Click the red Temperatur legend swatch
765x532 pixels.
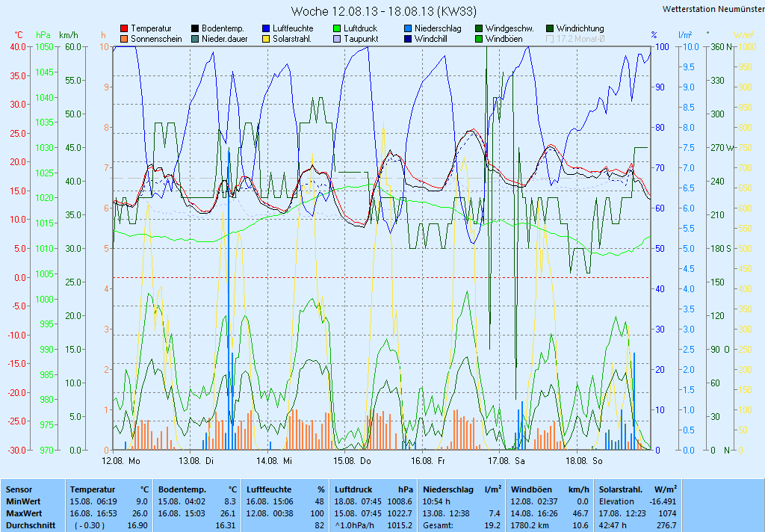pyautogui.click(x=125, y=28)
